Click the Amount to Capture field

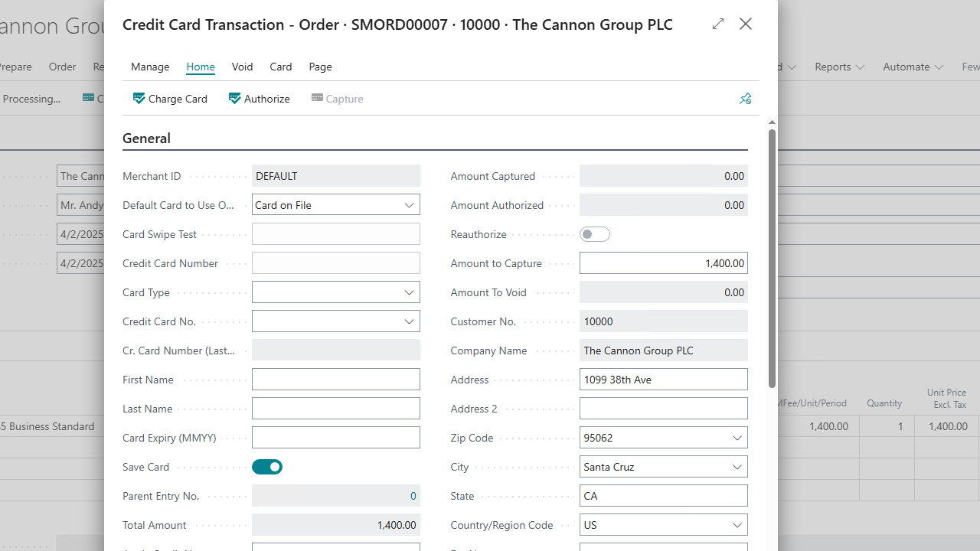(x=663, y=263)
